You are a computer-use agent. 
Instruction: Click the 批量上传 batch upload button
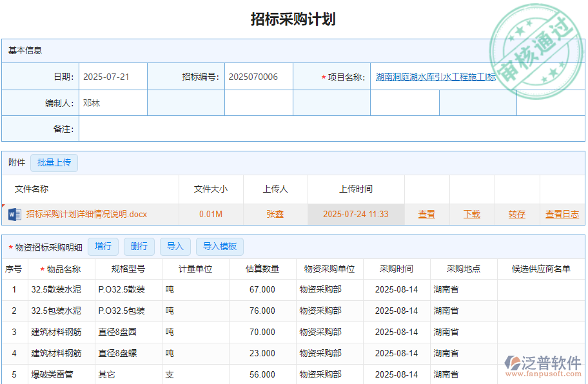click(54, 163)
